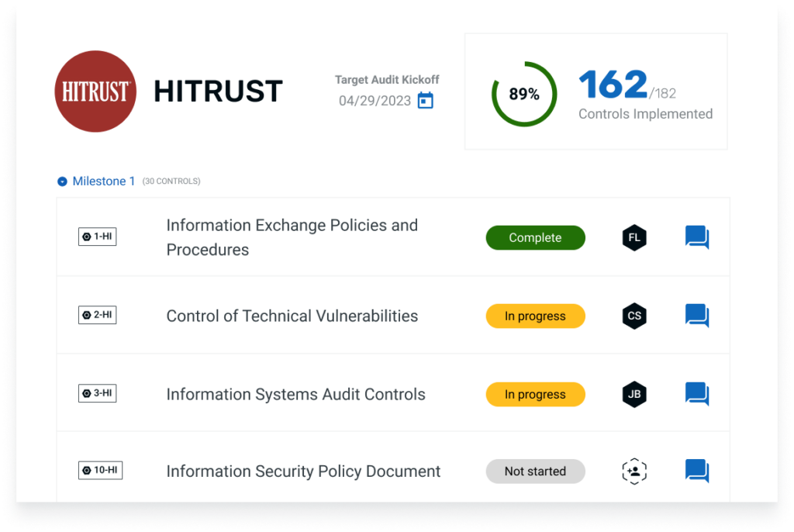The height and width of the screenshot is (532, 794).
Task: Open calendar picker for Target Audit Kickoff
Action: click(x=425, y=100)
